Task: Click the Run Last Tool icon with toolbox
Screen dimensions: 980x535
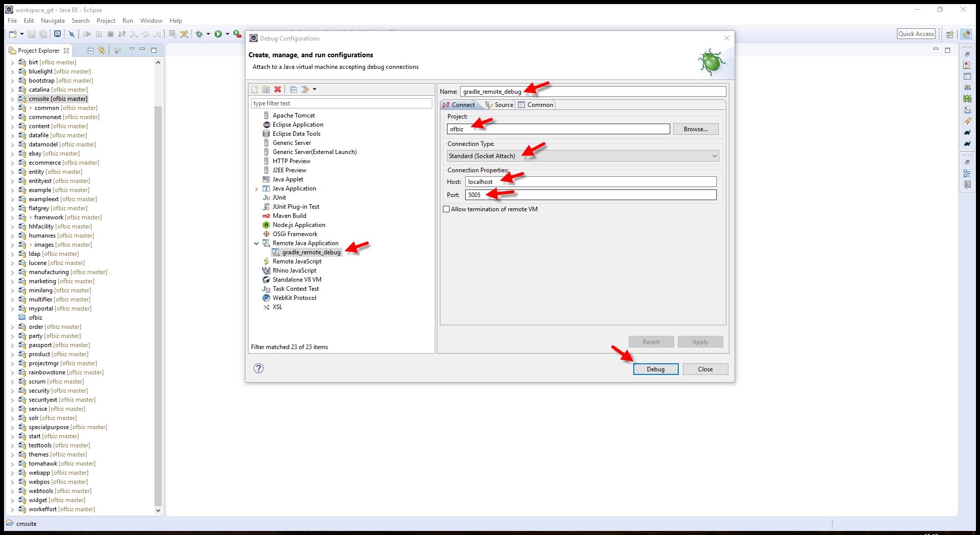Action: (x=237, y=34)
